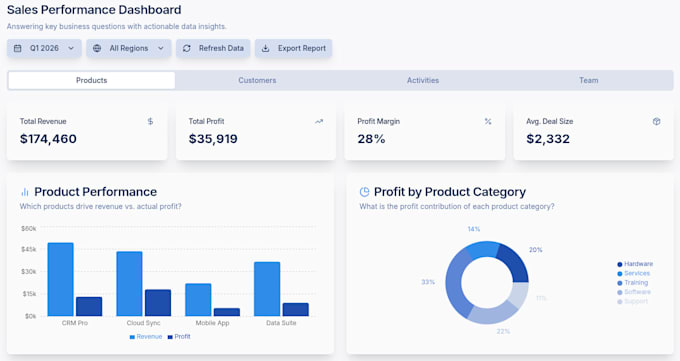Click the Mobile App revenue bar
The width and height of the screenshot is (680, 361).
click(x=198, y=300)
